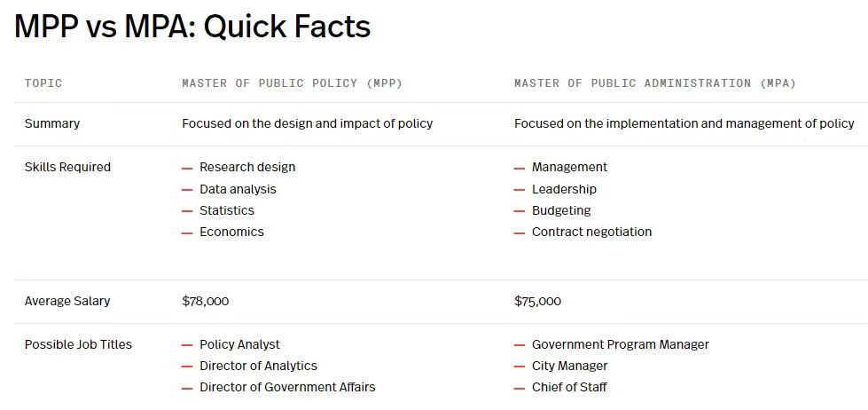Image resolution: width=868 pixels, height=410 pixels.
Task: Click the Master of Public Administration (MPA) header
Action: [x=655, y=83]
